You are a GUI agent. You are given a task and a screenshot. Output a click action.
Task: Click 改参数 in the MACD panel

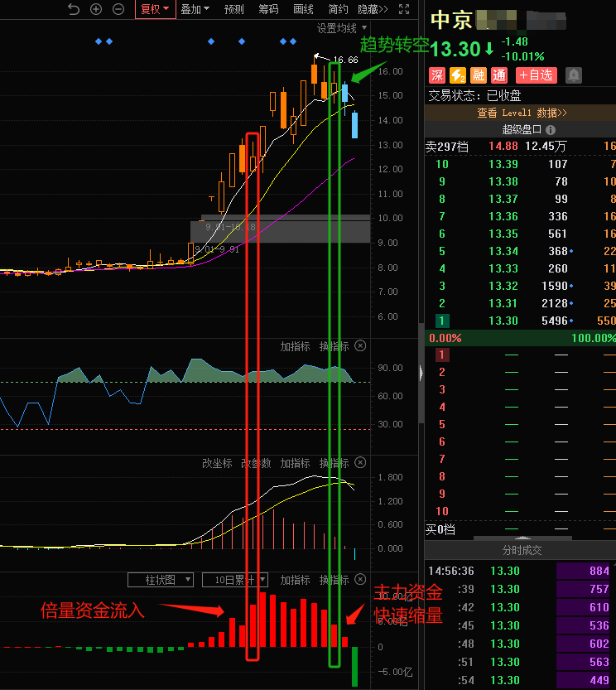[256, 463]
